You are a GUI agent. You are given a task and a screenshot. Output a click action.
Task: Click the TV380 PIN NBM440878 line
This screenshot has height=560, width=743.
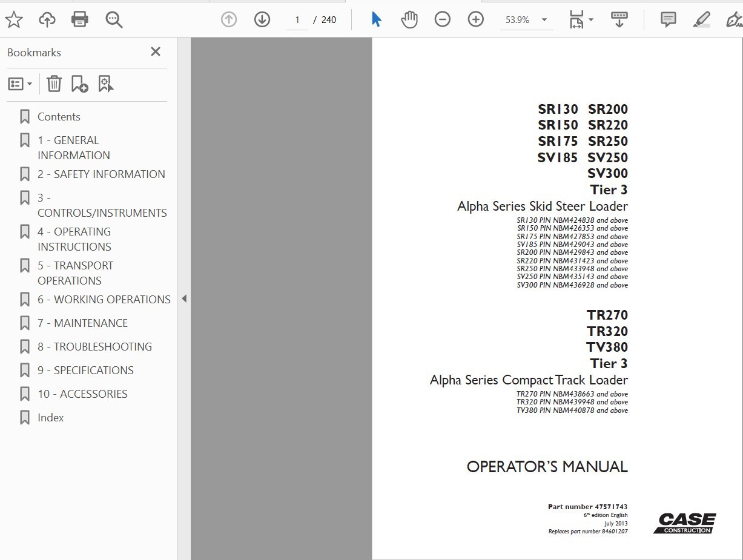pyautogui.click(x=572, y=410)
